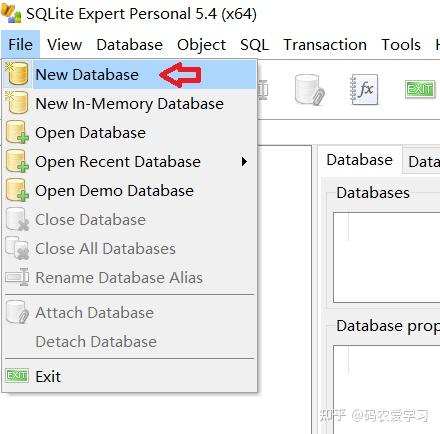Open the Transaction menu
Image resolution: width=440 pixels, height=434 pixels.
click(325, 45)
